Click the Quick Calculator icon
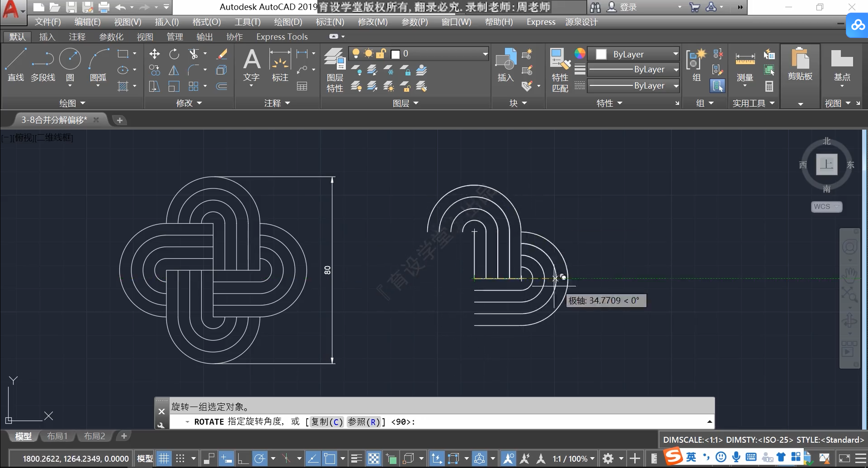868x468 pixels. (769, 86)
